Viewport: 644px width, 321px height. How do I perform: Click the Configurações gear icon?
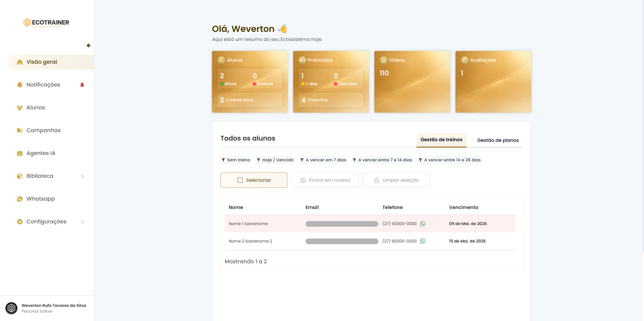20,222
